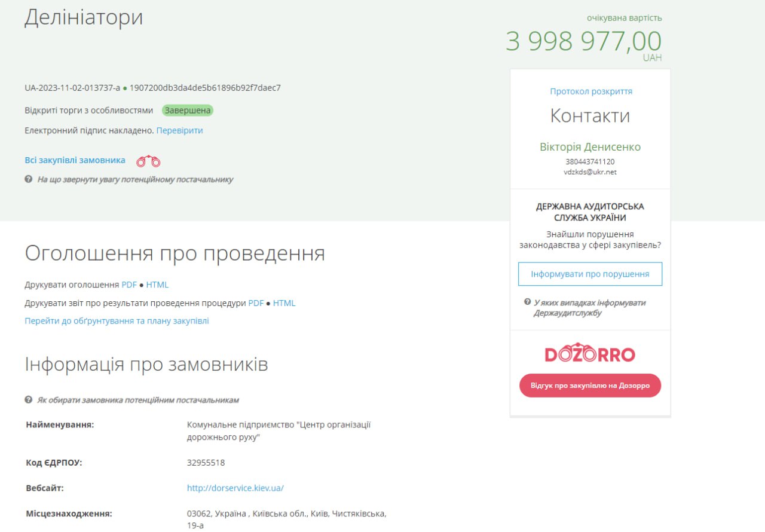Viewport: 765px width, 532px height.
Task: Click the question mark icon beside supplier attention tip
Action: 28,179
